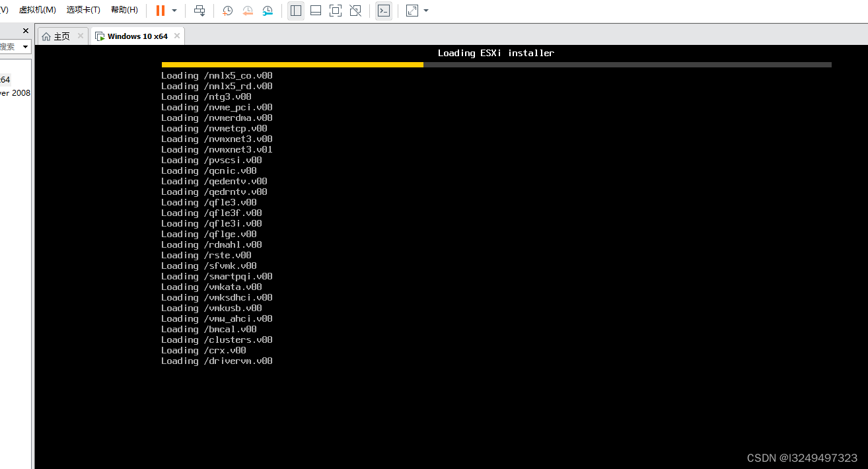
Task: Click the Loading ESXi installer title text
Action: point(496,53)
